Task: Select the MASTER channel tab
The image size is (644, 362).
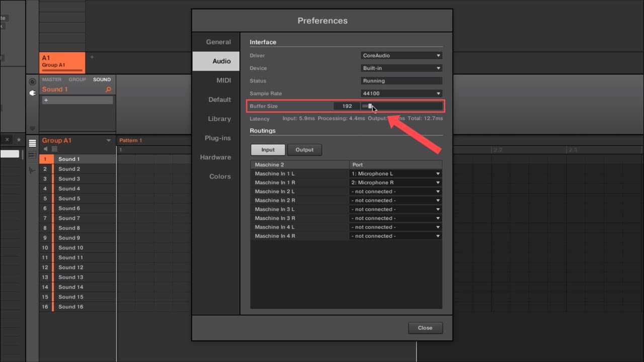Action: 51,79
